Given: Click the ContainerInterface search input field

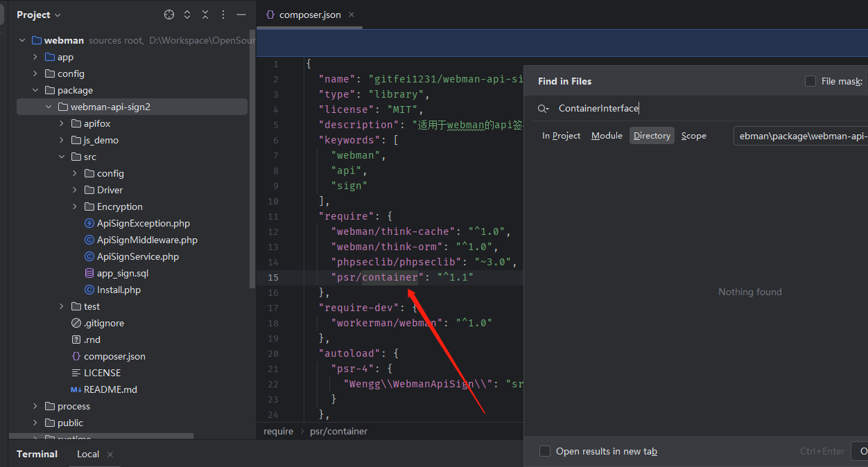Looking at the screenshot, I should (x=707, y=108).
